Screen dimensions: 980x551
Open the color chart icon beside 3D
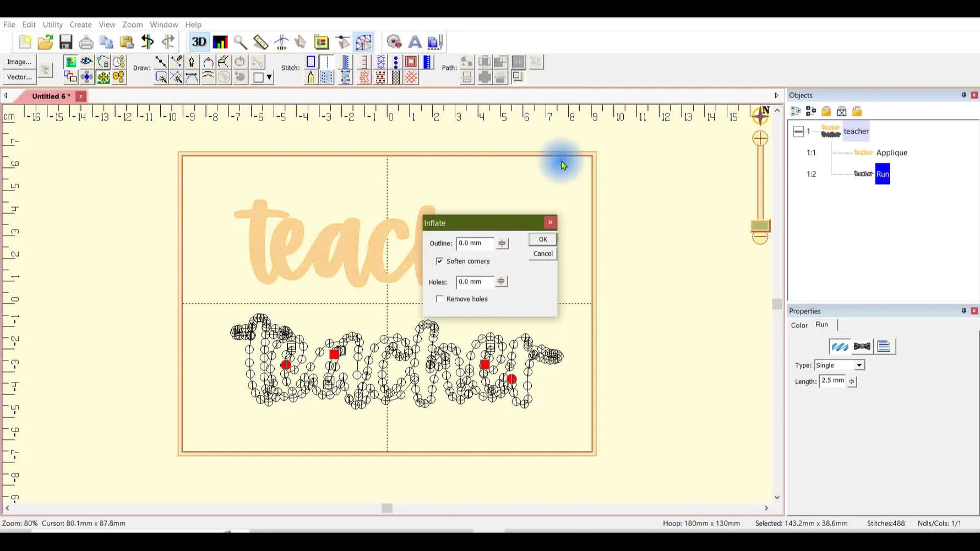[220, 42]
